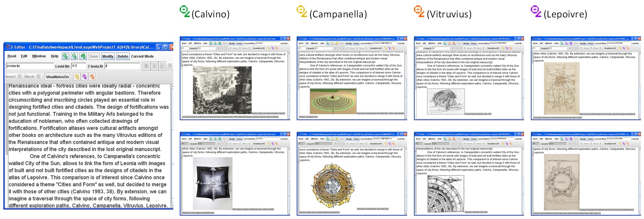Toggle ViewNotesOff in Lepoivre level 2/3 window

tap(610, 48)
